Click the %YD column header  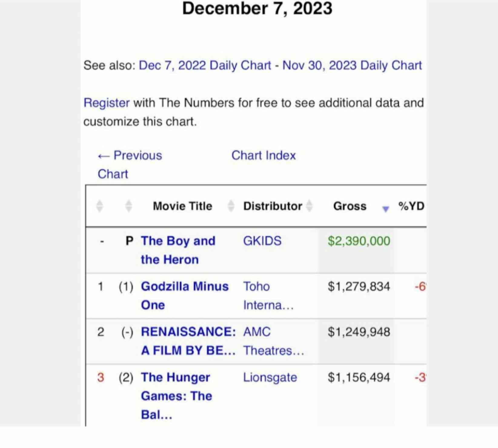(411, 206)
